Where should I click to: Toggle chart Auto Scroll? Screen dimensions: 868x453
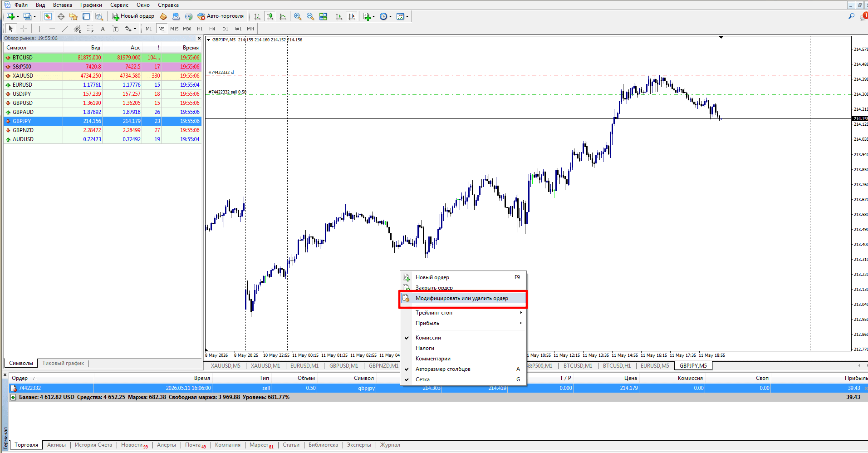click(339, 16)
